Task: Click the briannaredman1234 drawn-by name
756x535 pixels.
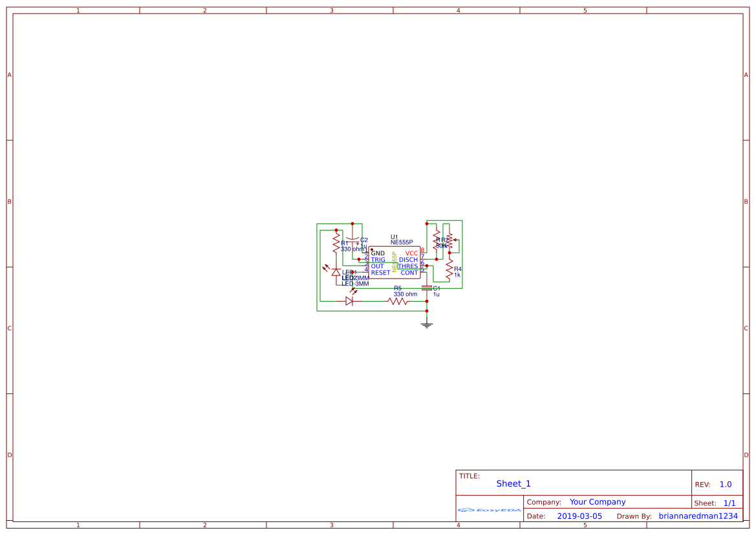Action: (698, 516)
